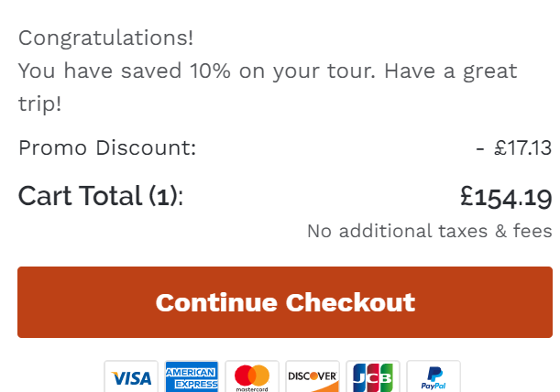Click the Visa card icon

point(131,376)
